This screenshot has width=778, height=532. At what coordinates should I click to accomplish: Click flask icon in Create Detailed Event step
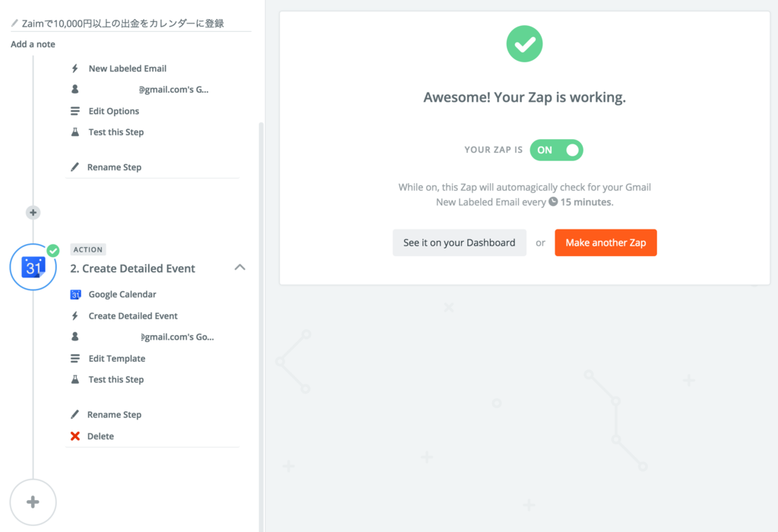[x=75, y=379]
